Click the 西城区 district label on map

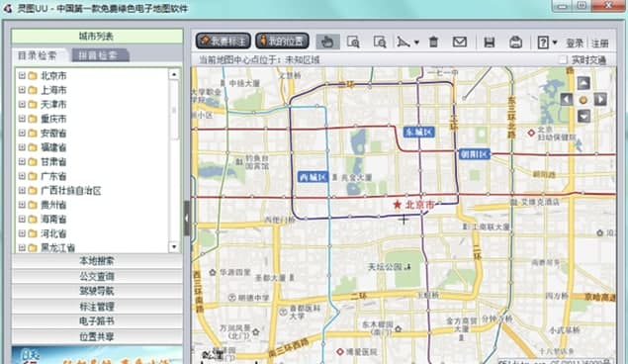tap(314, 177)
